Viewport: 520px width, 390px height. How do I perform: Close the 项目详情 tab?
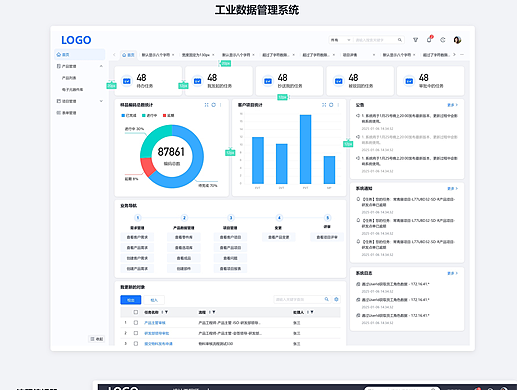pyautogui.click(x=374, y=55)
